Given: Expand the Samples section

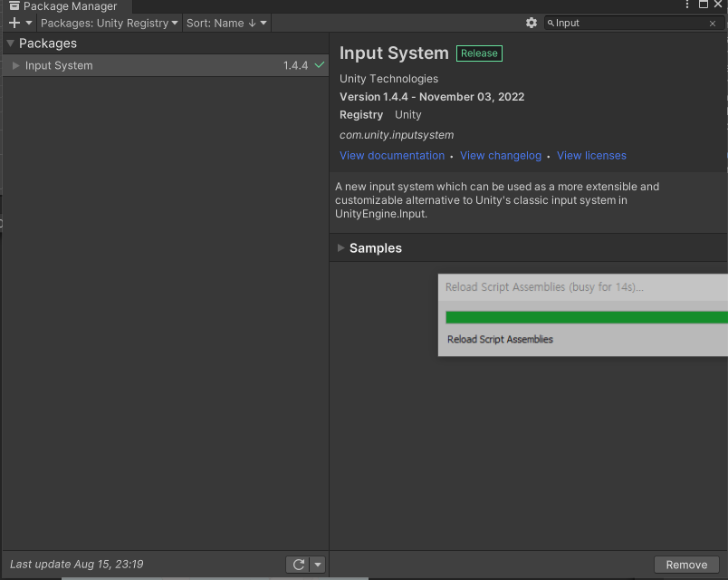Looking at the screenshot, I should click(x=340, y=247).
